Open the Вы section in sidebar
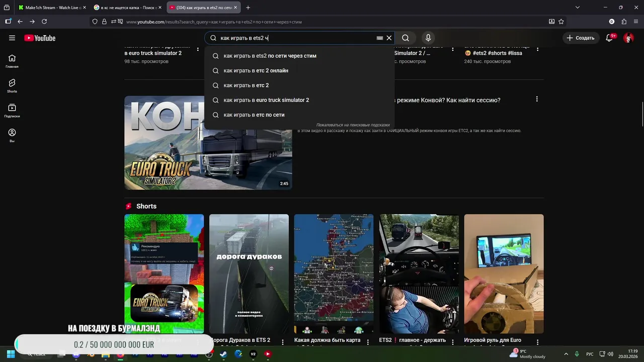 point(12,135)
